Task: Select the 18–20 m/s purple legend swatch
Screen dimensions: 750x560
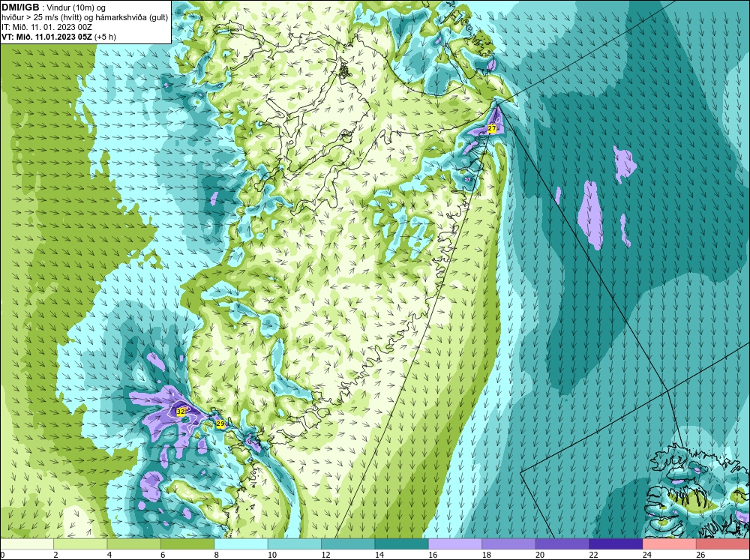Action: (x=509, y=544)
